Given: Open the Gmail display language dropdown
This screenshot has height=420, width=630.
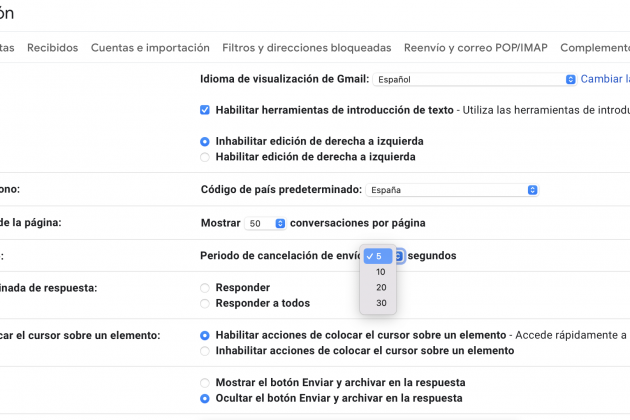Looking at the screenshot, I should point(474,79).
